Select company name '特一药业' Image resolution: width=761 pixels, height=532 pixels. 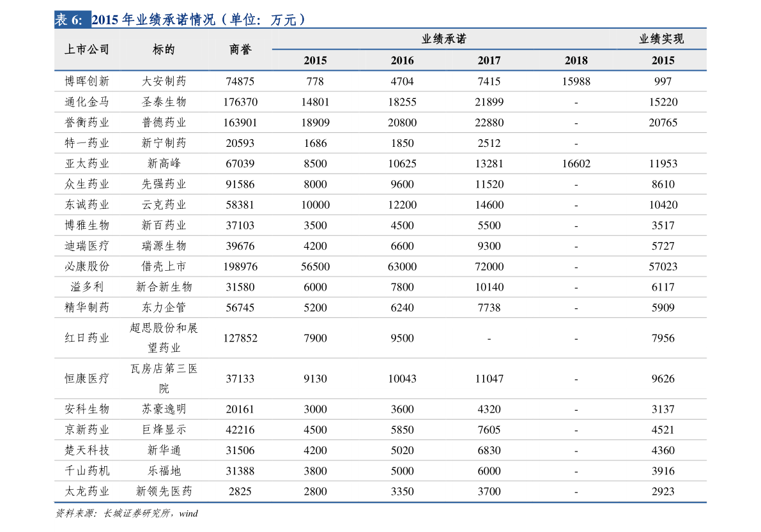click(87, 143)
